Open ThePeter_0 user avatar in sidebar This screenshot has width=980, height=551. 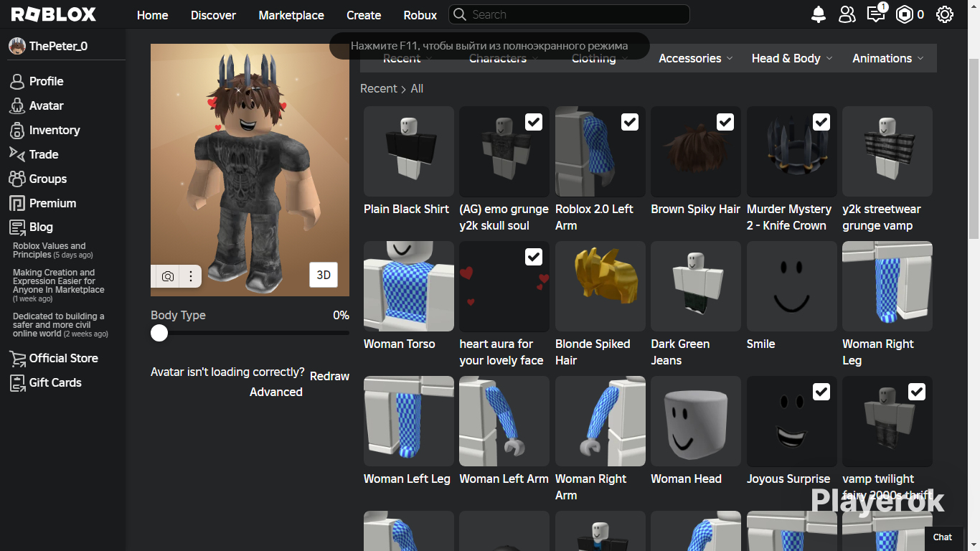pos(17,46)
